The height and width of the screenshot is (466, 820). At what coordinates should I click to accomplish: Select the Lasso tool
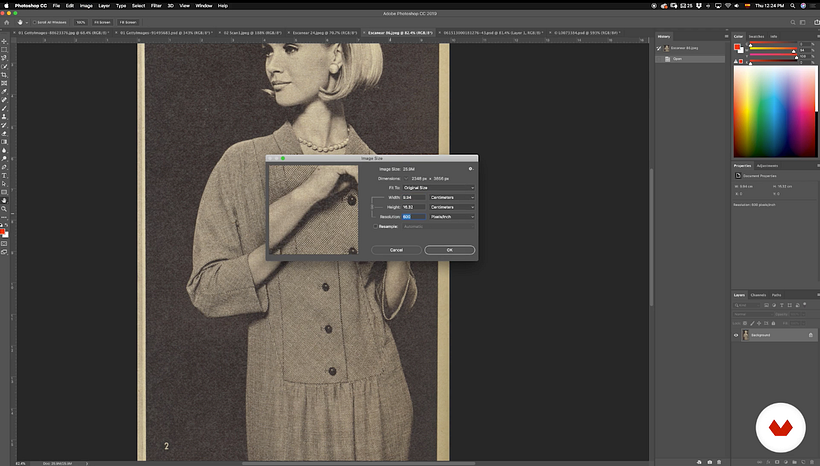point(4,58)
